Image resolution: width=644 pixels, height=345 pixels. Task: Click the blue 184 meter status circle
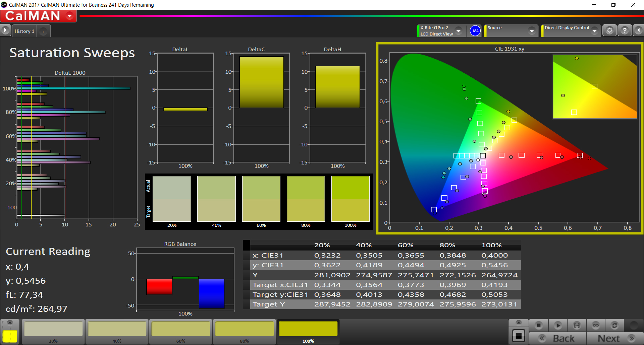475,31
